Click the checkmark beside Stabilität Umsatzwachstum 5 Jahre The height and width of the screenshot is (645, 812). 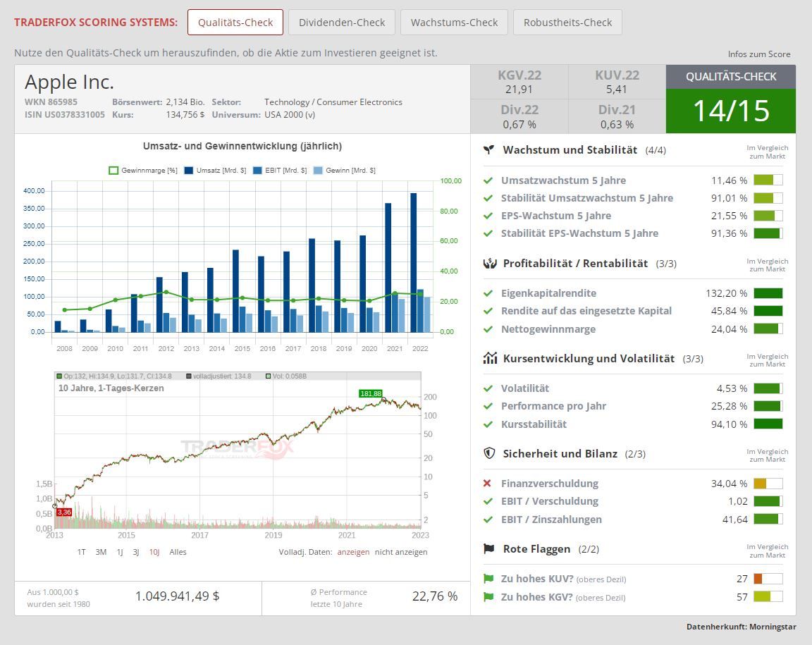click(487, 198)
